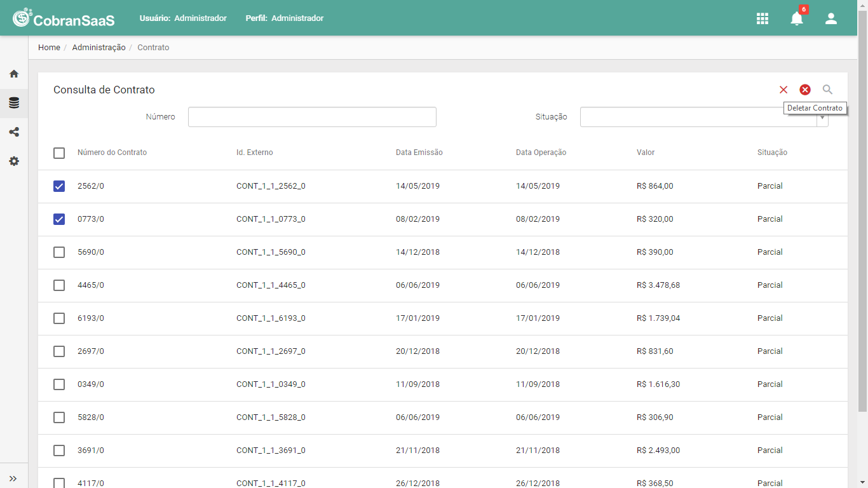Open the share sidebar icon
Image resolution: width=868 pixels, height=488 pixels.
[x=14, y=132]
